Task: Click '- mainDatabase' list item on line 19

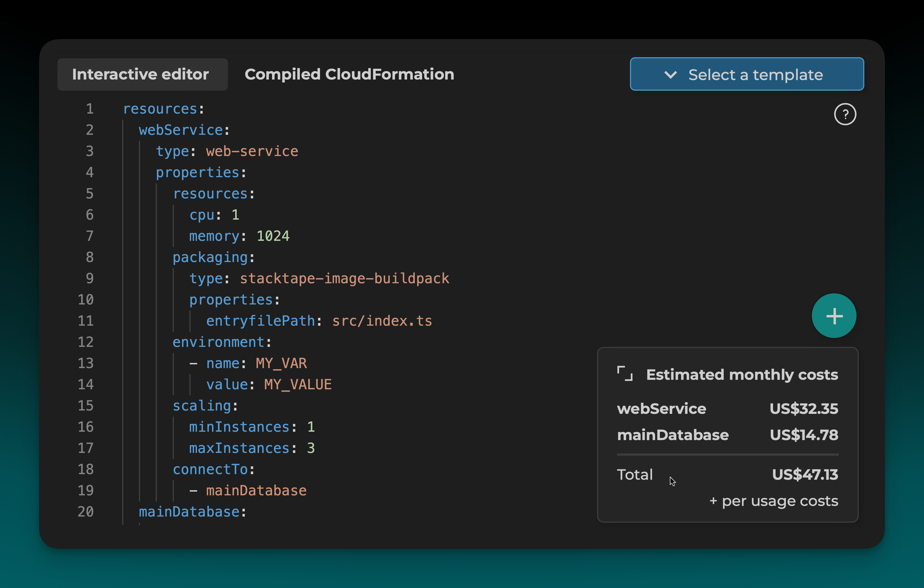Action: pos(248,491)
